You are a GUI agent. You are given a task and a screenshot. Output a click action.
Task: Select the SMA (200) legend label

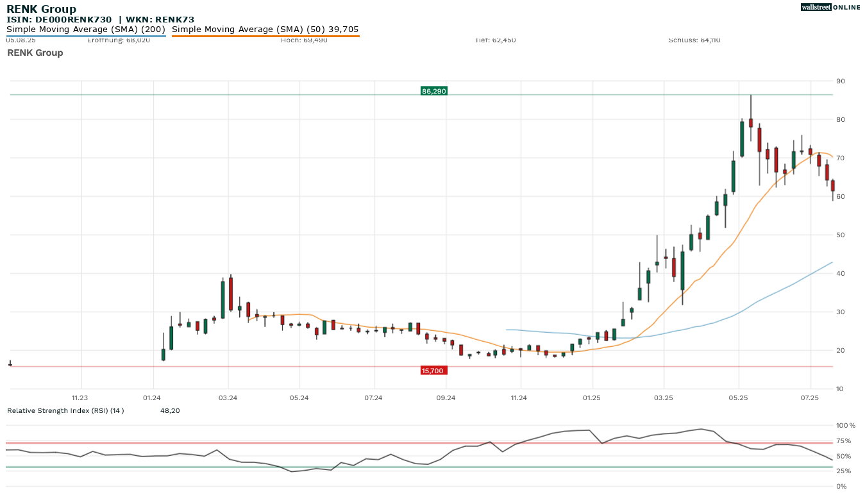pyautogui.click(x=86, y=29)
